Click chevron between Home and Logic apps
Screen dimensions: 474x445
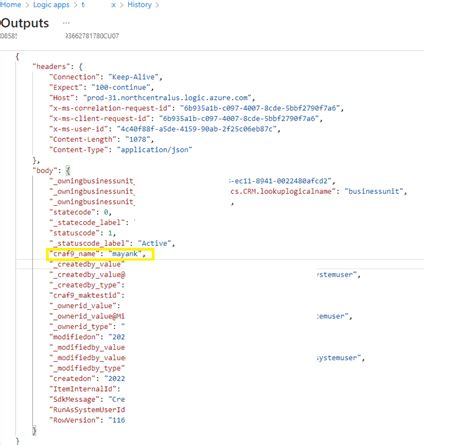point(27,5)
